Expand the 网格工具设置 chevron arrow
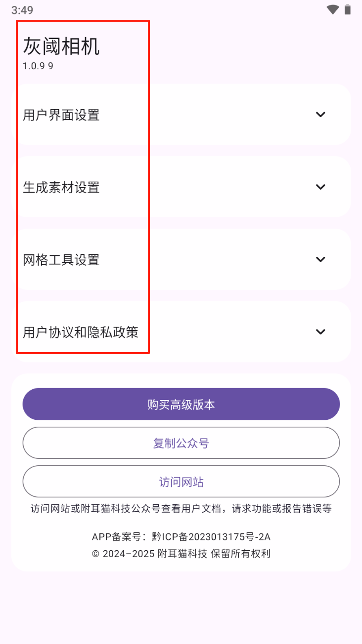 (x=320, y=259)
